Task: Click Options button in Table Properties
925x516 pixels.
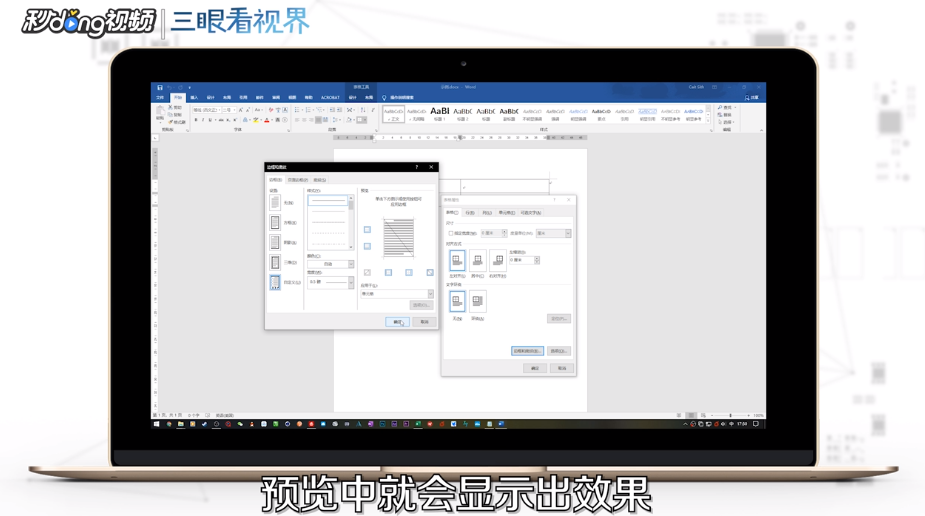Action: tap(558, 351)
